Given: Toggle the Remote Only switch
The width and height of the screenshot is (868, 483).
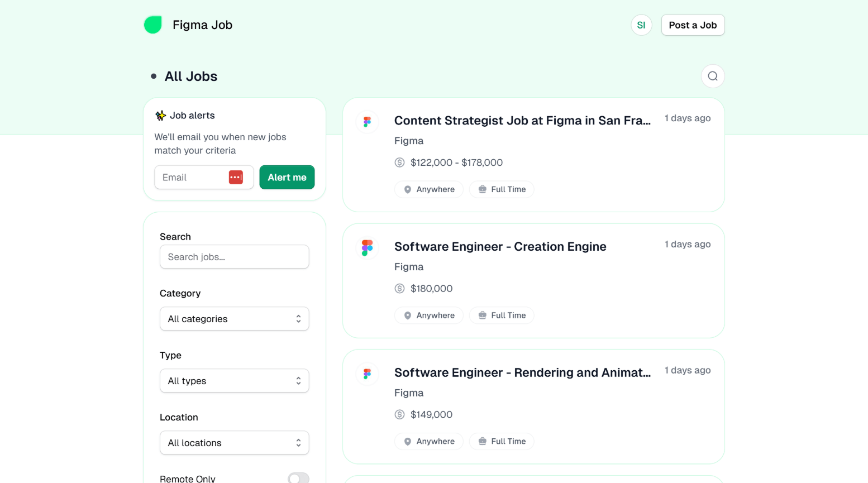Looking at the screenshot, I should [x=298, y=478].
